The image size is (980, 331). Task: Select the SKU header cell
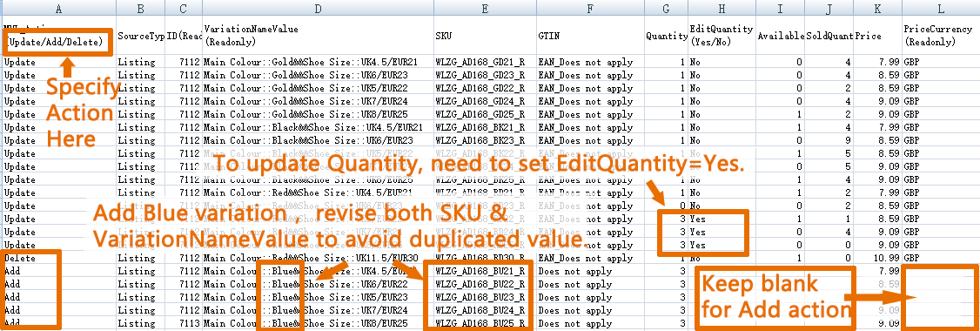(484, 36)
